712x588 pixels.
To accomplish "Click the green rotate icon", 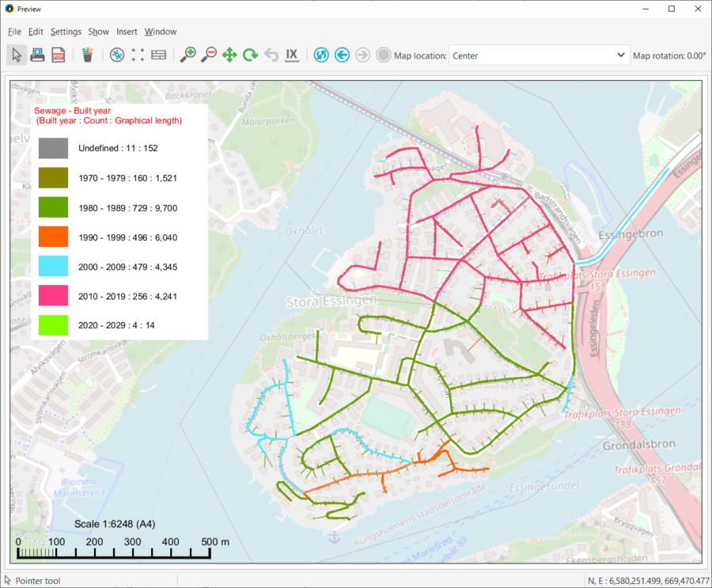I will click(x=250, y=55).
